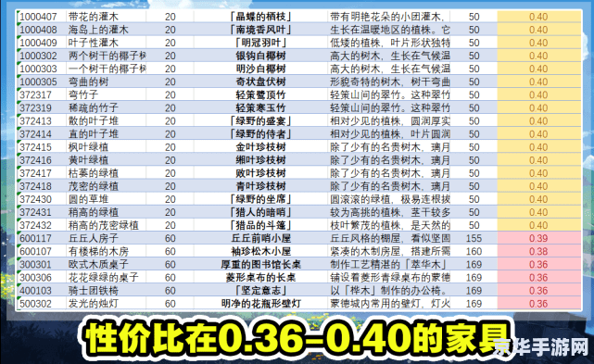
Task: Select the ID cell 1000409
Action: point(38,43)
